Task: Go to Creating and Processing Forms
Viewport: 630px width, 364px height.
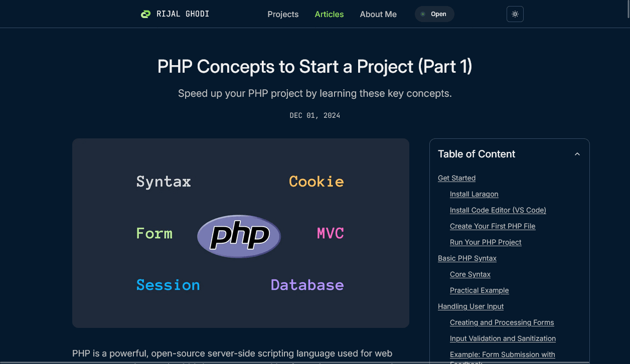Action: click(x=502, y=322)
